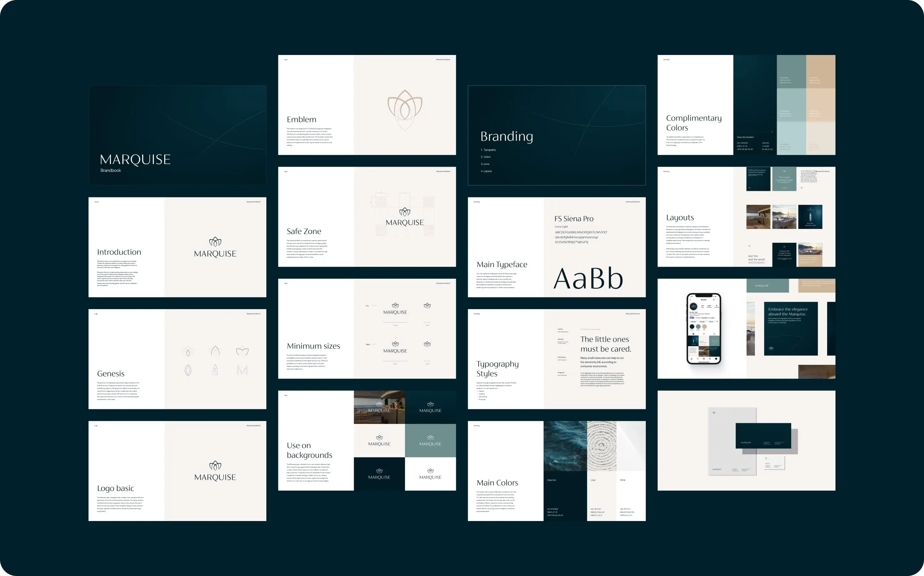Image resolution: width=924 pixels, height=576 pixels.
Task: Click the lotus icon on Logo basic slide
Action: [x=215, y=465]
